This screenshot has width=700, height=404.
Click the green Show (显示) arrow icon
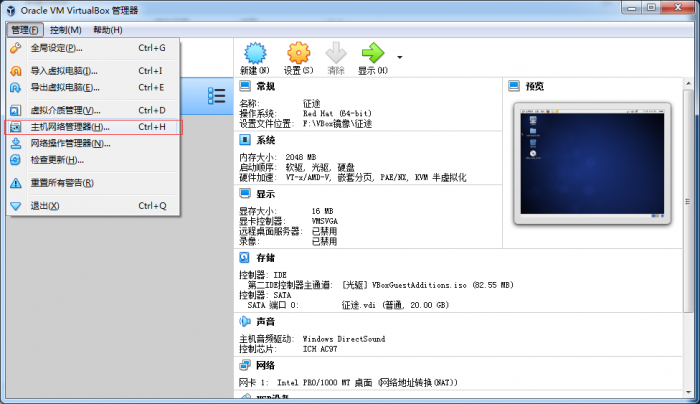(x=373, y=53)
